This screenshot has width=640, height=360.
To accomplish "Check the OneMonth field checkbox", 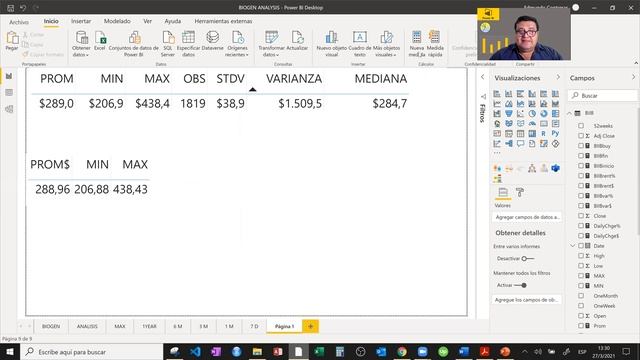I will coord(581,296).
